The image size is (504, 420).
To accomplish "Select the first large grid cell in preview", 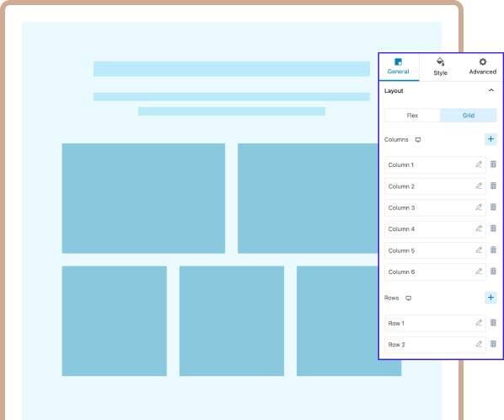I will click(x=143, y=198).
